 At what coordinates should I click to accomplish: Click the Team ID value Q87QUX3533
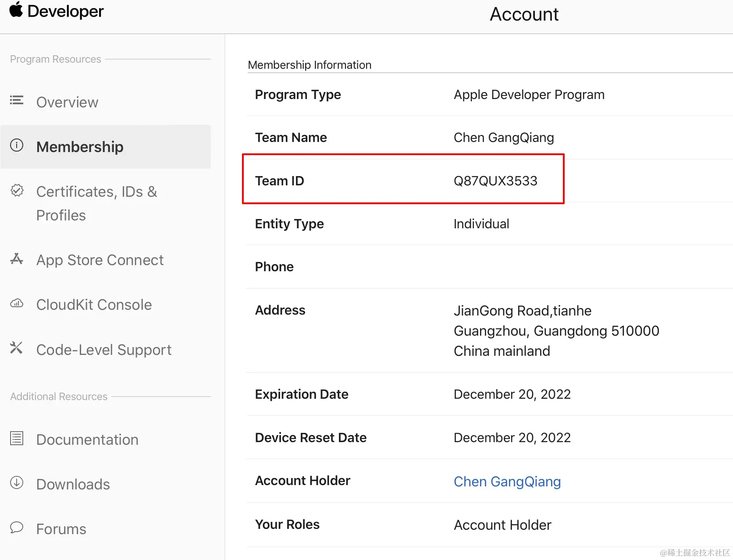[495, 181]
